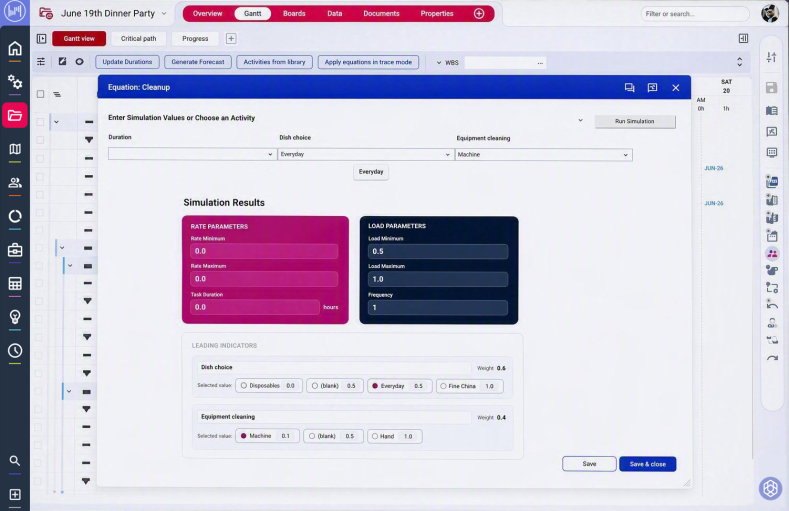The image size is (789, 511).
Task: Open the circular chart icon in sidebar
Action: 15,216
